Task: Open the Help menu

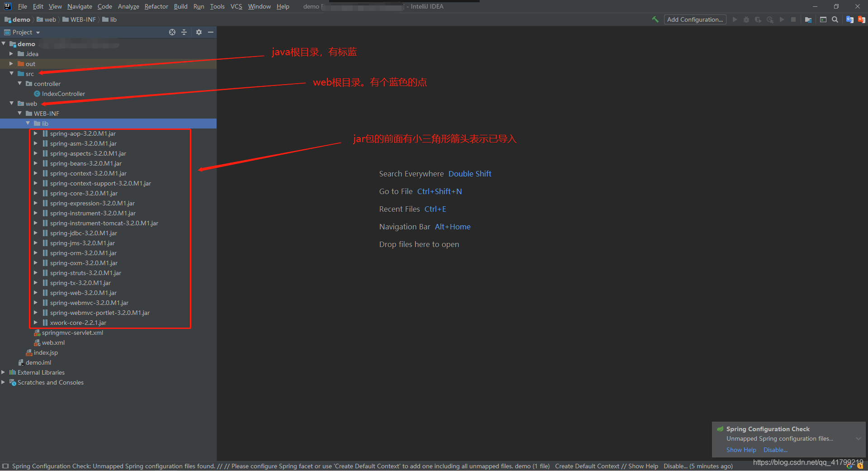Action: coord(283,6)
